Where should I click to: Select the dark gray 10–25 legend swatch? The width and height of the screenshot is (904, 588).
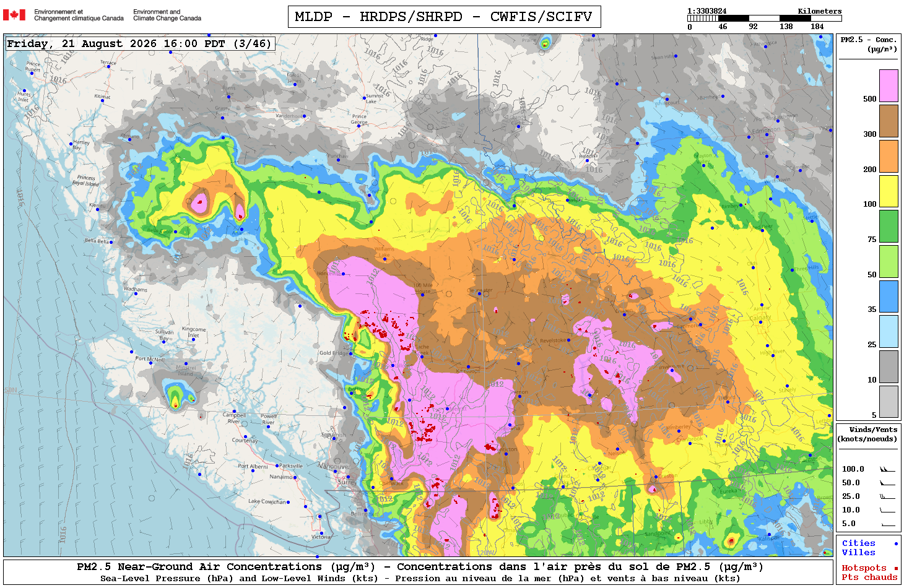(889, 366)
